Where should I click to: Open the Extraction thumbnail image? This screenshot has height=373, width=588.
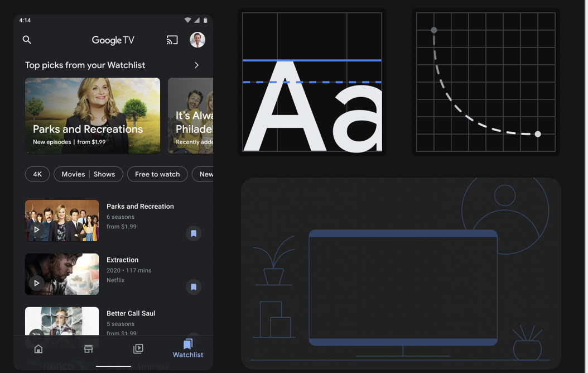tap(62, 274)
